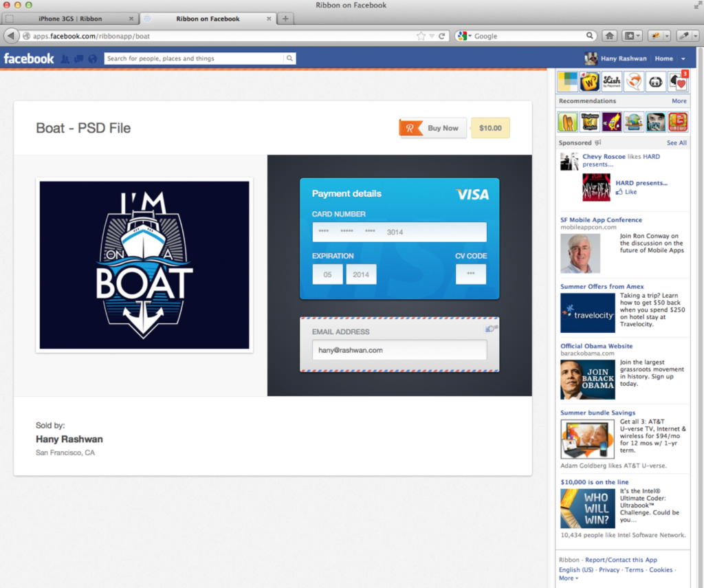This screenshot has width=704, height=588.
Task: Close the iPhone 3GS | Ribbon tab
Action: [x=131, y=19]
